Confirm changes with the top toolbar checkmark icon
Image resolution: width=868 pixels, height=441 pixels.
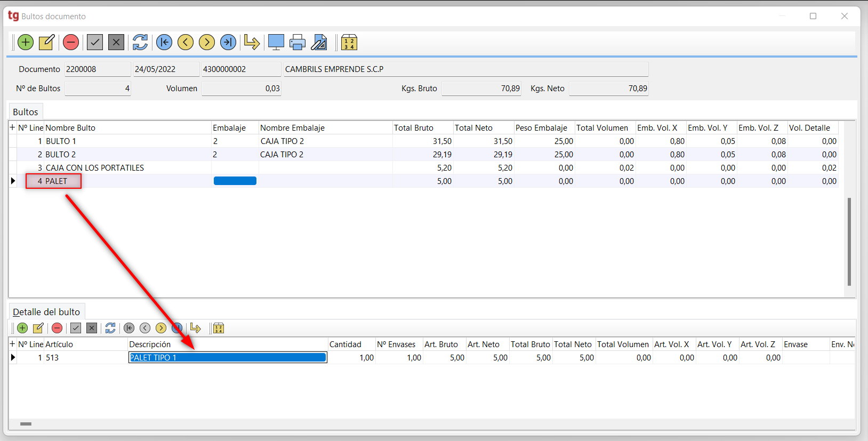tap(95, 42)
